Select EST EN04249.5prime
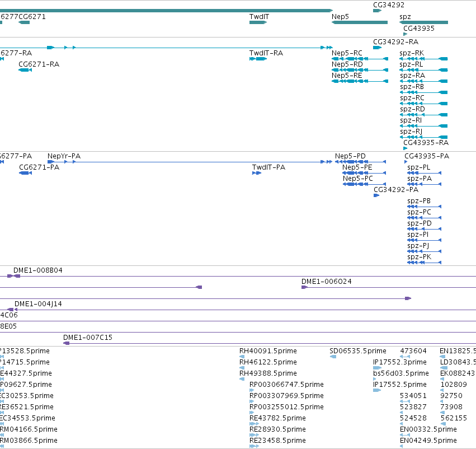 (401, 446)
